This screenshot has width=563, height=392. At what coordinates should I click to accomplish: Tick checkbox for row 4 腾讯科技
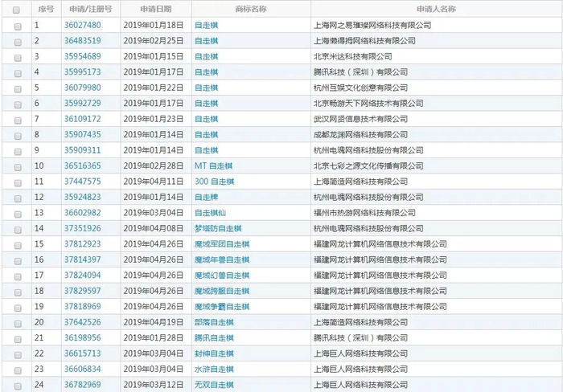[x=18, y=74]
